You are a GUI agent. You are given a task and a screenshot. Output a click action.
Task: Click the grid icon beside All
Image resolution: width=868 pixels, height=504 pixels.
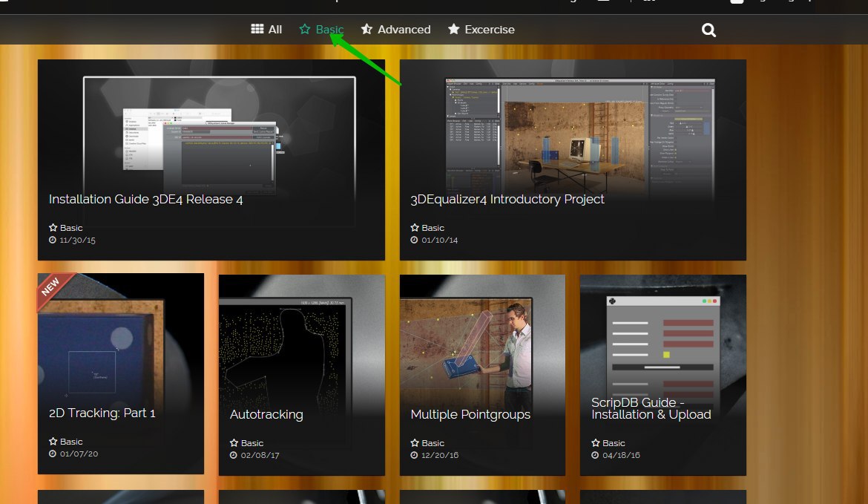tap(257, 29)
